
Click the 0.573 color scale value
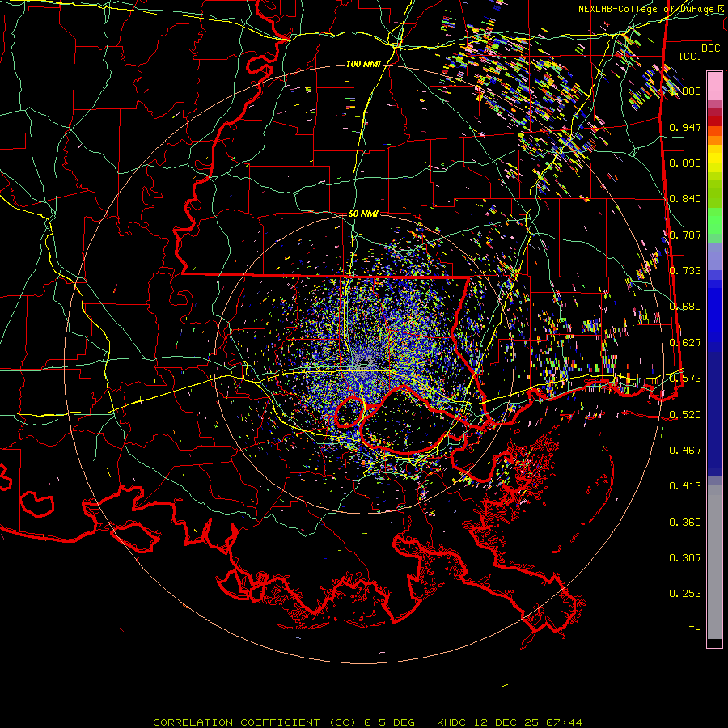[x=685, y=379]
